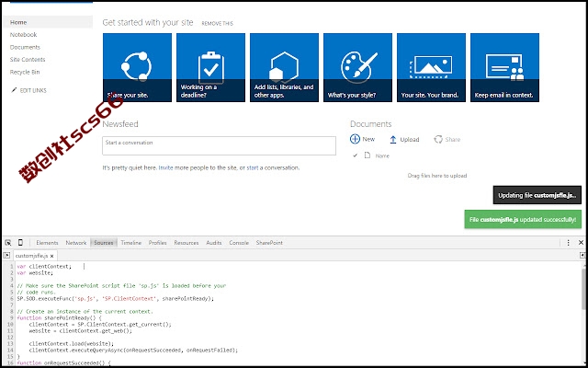588x368 pixels.
Task: Switch to the Timeline tab
Action: [x=130, y=243]
